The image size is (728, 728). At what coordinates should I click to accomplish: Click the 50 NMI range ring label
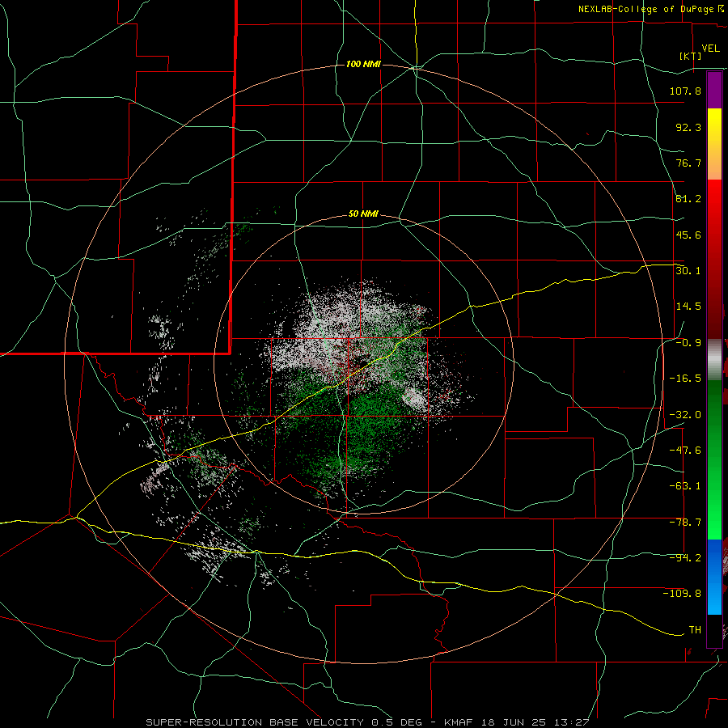coord(363,214)
